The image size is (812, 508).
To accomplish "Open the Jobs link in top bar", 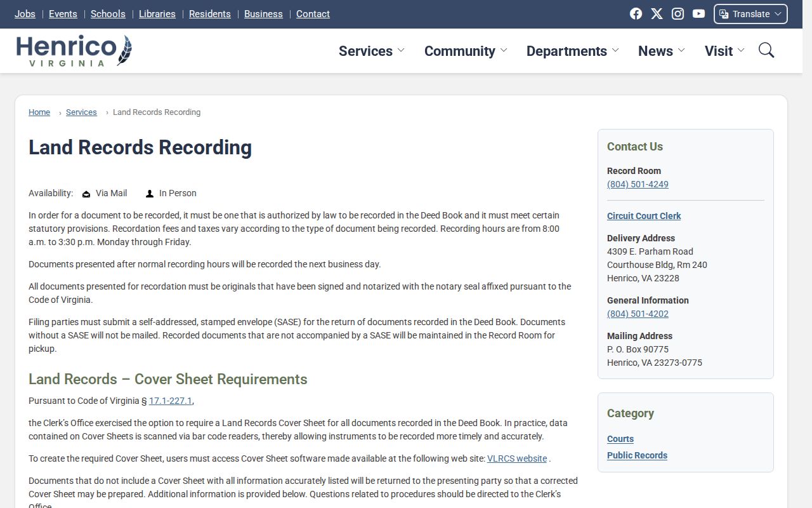I will pos(25,14).
